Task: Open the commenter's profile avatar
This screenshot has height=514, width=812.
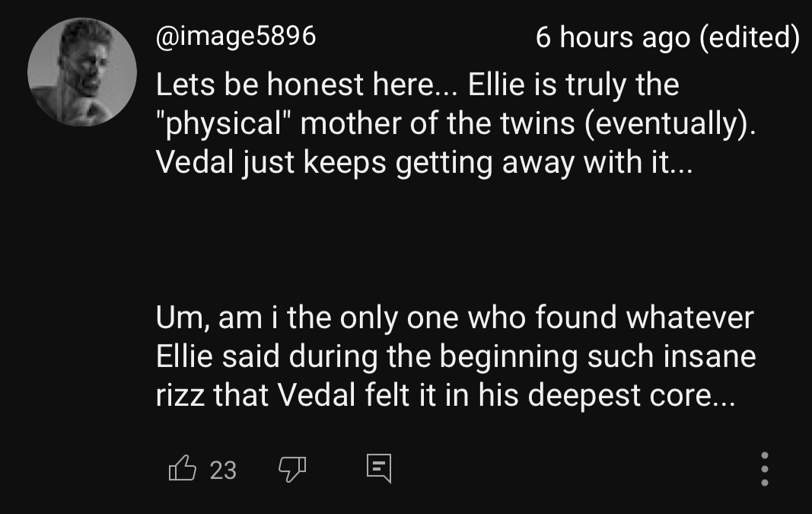Action: [x=82, y=72]
